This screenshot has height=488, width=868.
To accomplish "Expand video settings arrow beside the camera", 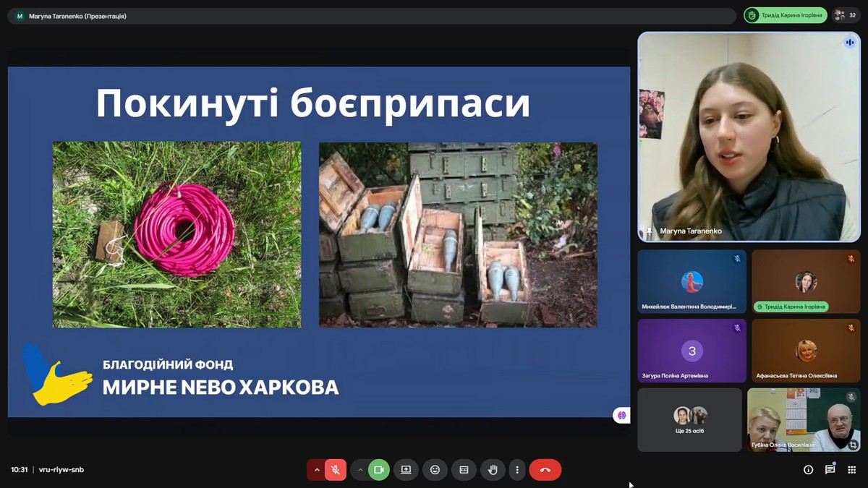I will click(x=359, y=470).
